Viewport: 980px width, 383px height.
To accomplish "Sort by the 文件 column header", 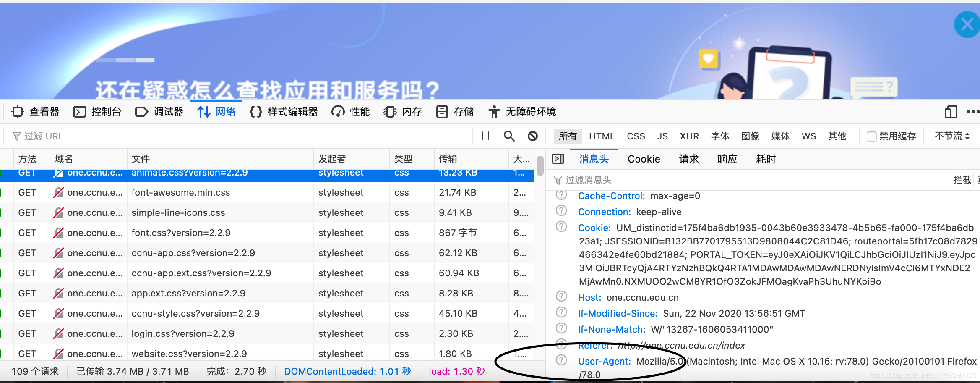I will pos(221,159).
